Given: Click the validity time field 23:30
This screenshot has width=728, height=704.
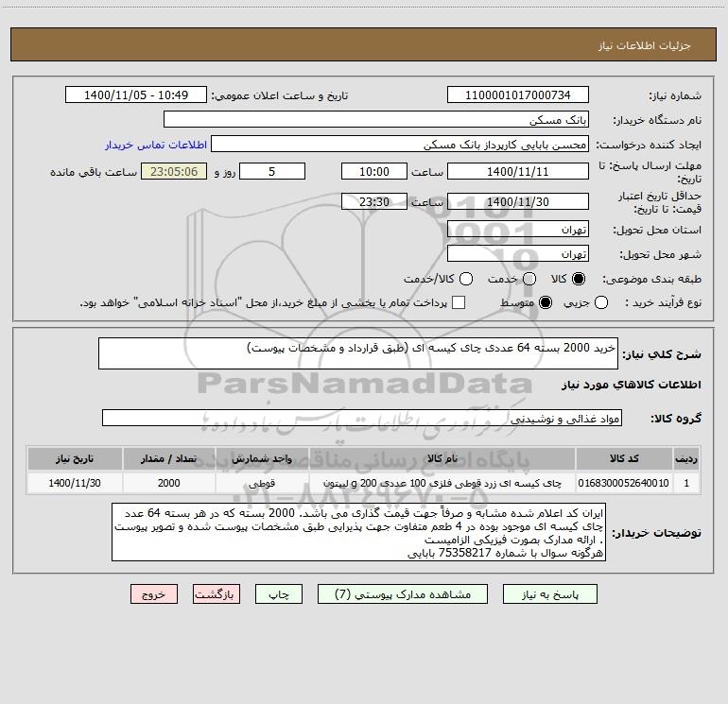Looking at the screenshot, I should (374, 202).
